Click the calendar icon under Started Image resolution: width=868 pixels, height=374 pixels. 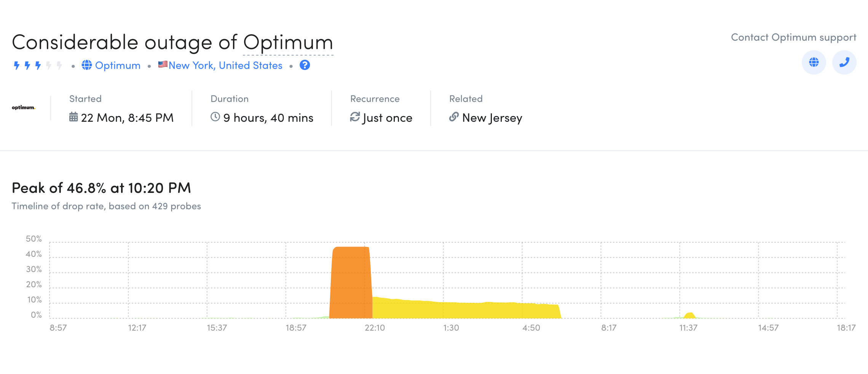point(73,117)
